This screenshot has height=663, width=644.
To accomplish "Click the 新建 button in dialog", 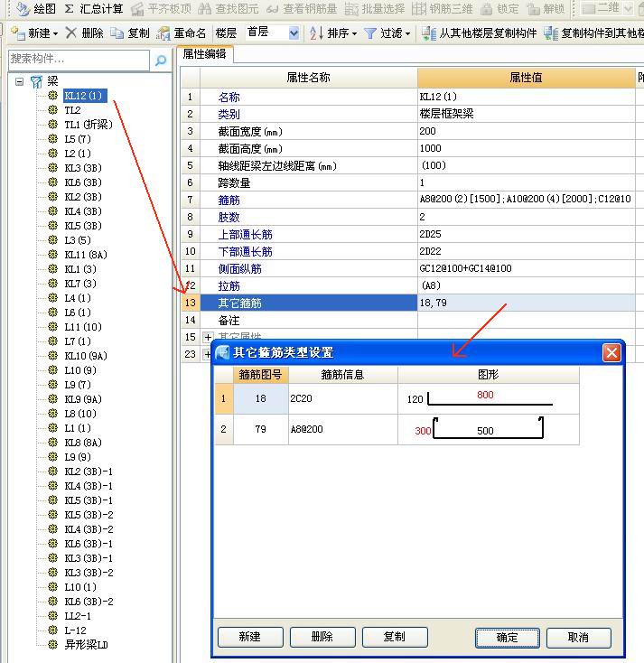I will (250, 637).
